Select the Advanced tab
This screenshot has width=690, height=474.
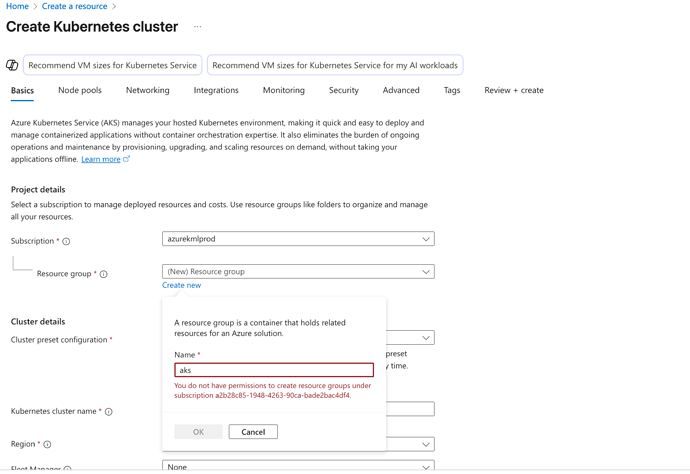tap(401, 90)
